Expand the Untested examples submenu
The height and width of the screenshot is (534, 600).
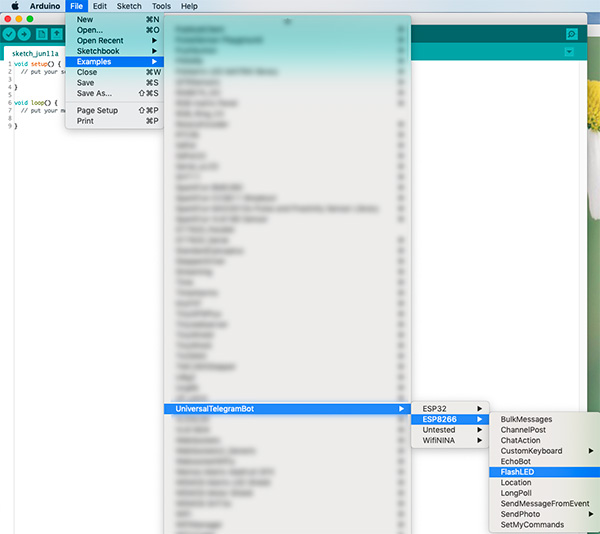(450, 430)
